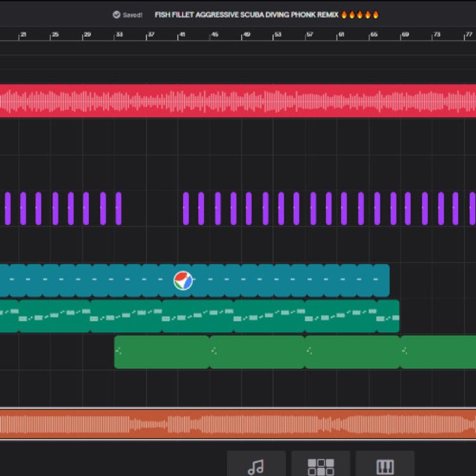476x476 pixels.
Task: Open the music note loops panel button
Action: click(x=256, y=463)
